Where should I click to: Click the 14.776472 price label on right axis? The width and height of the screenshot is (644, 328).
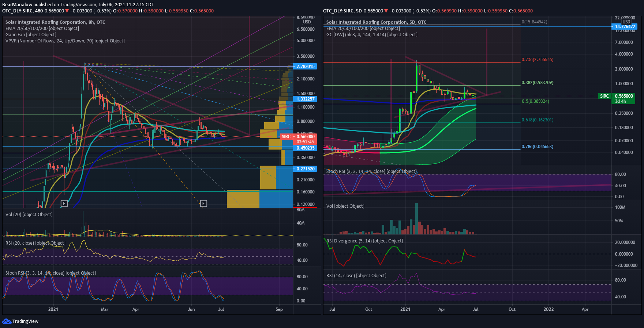tap(625, 26)
